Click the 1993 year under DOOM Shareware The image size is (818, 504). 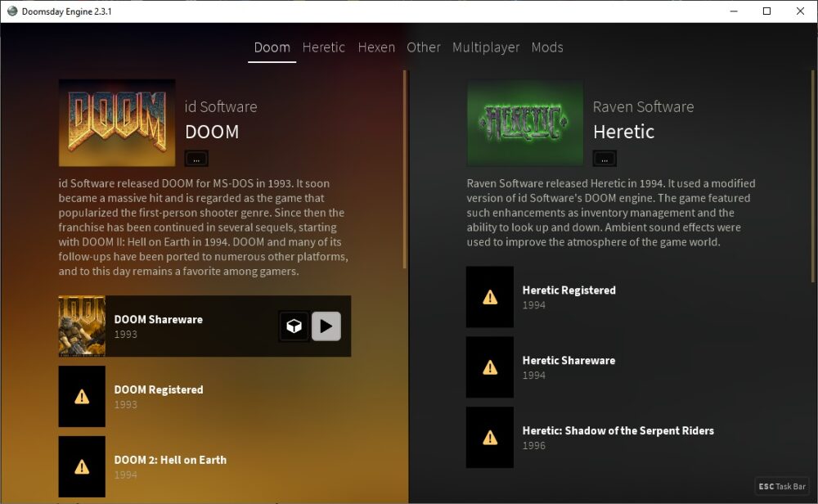pyautogui.click(x=126, y=334)
